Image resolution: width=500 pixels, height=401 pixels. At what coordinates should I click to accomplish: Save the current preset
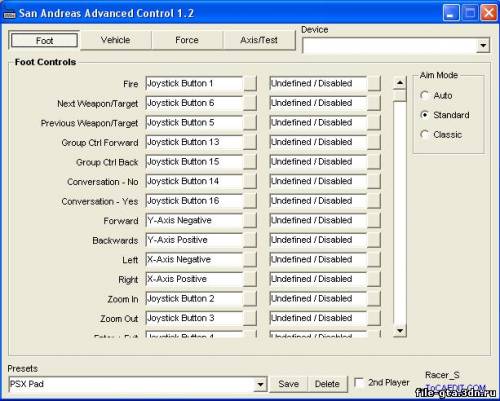point(289,384)
